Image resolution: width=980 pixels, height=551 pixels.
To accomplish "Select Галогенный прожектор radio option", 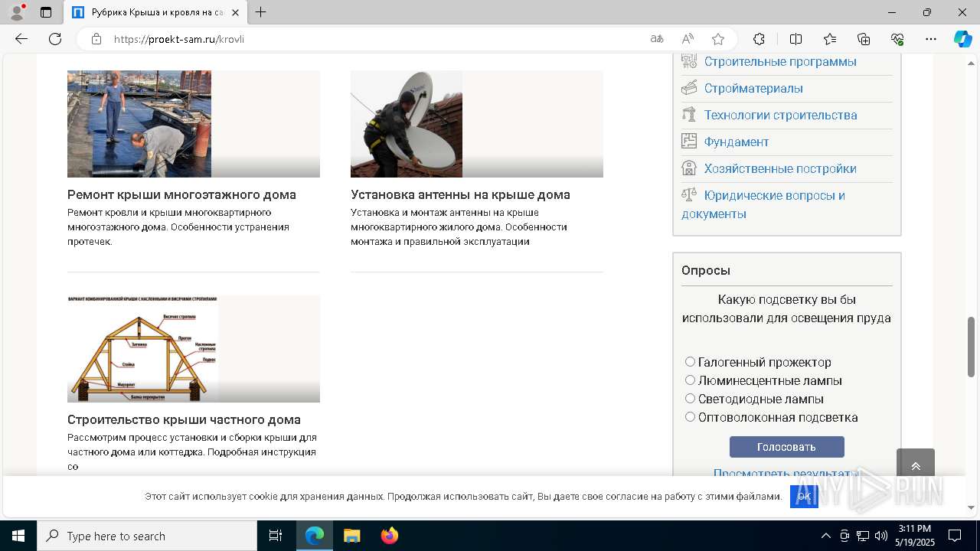I will click(690, 361).
